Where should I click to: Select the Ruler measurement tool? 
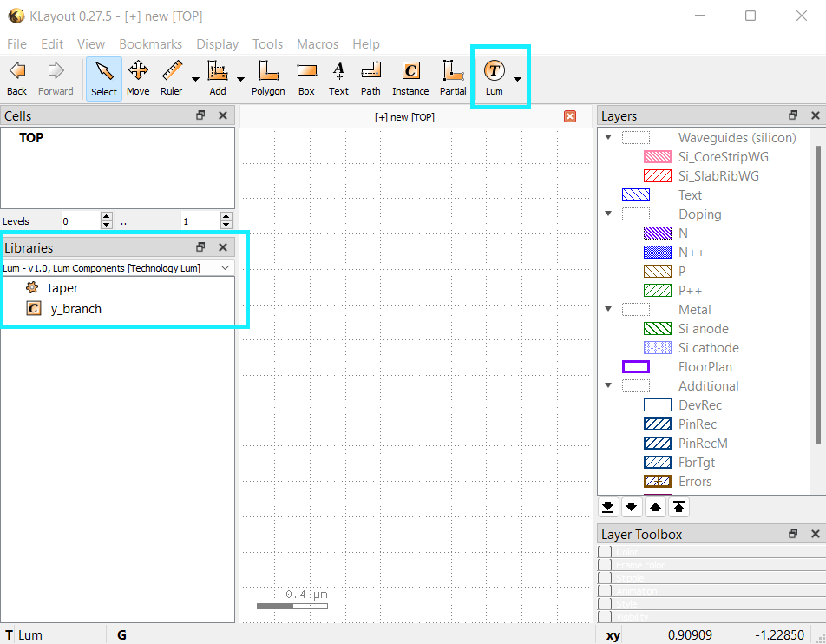click(173, 78)
